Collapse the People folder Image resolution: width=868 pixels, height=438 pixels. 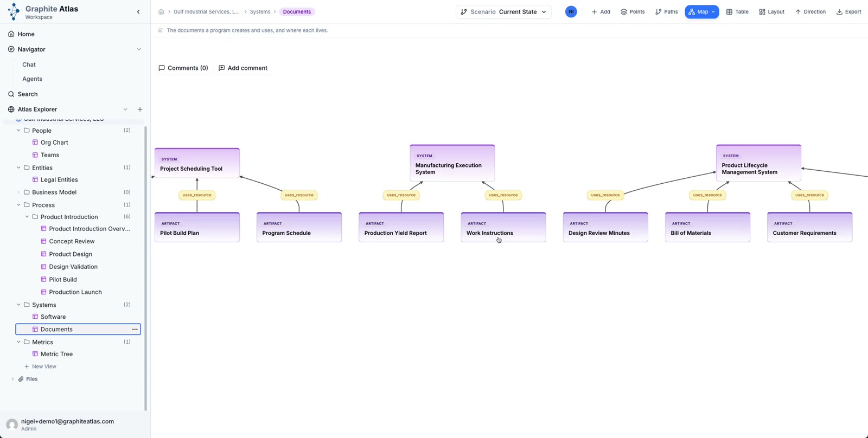[18, 131]
